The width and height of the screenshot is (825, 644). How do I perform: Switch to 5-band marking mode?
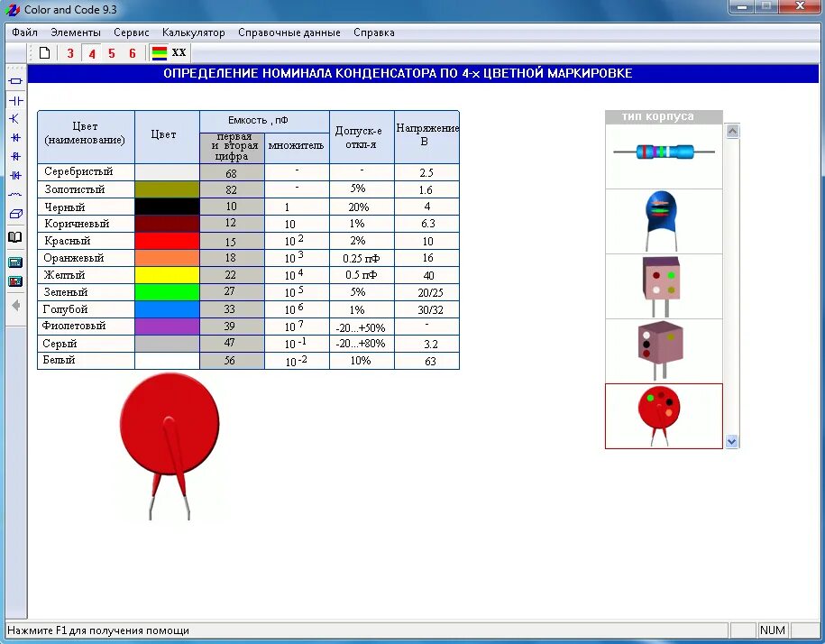[x=112, y=53]
